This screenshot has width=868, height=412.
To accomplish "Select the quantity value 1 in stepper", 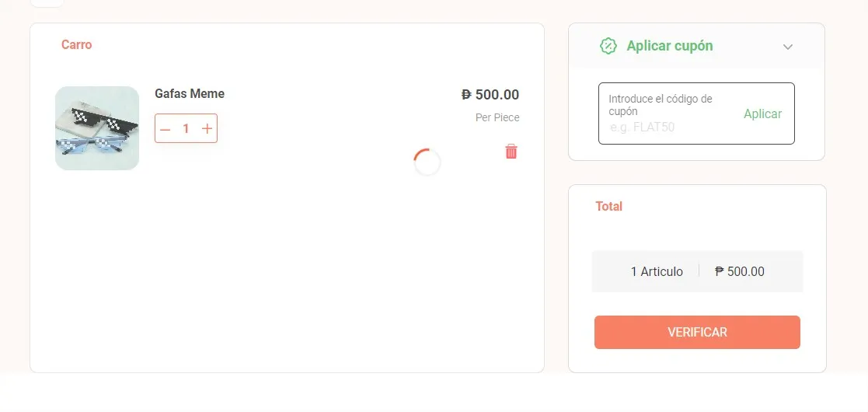I will [186, 129].
